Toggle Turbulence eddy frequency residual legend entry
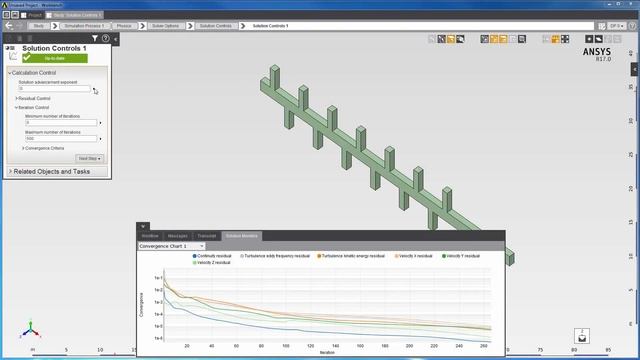The height and width of the screenshot is (360, 640). pos(275,256)
